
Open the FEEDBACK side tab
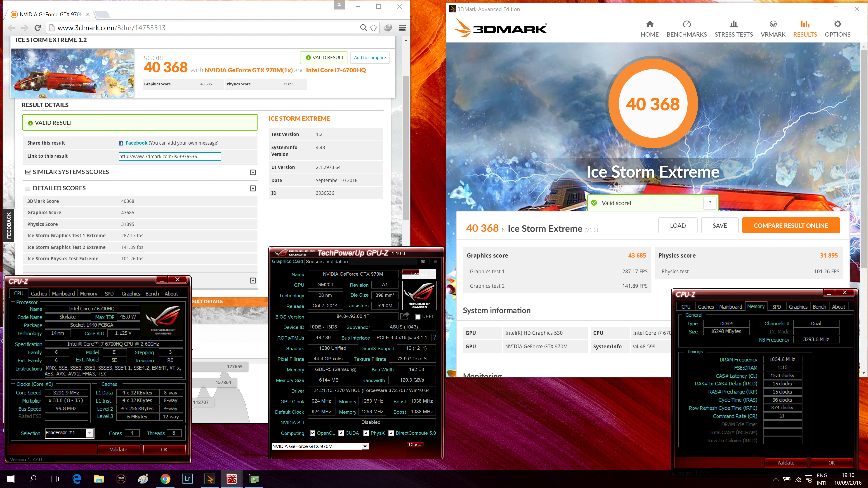9,225
